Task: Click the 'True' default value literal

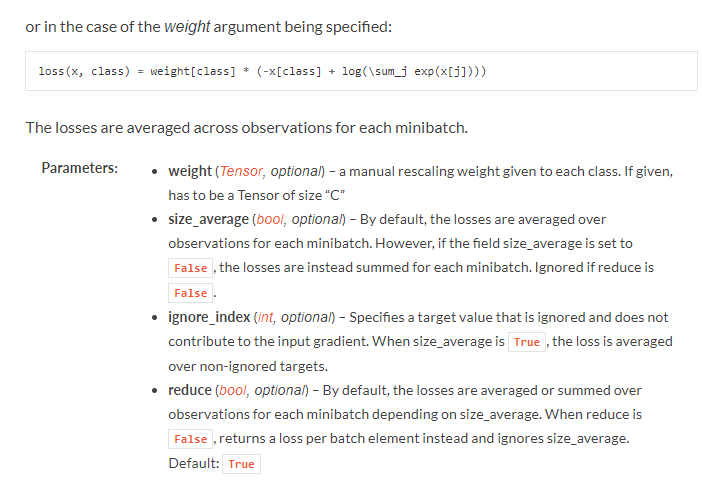Action: [x=241, y=464]
